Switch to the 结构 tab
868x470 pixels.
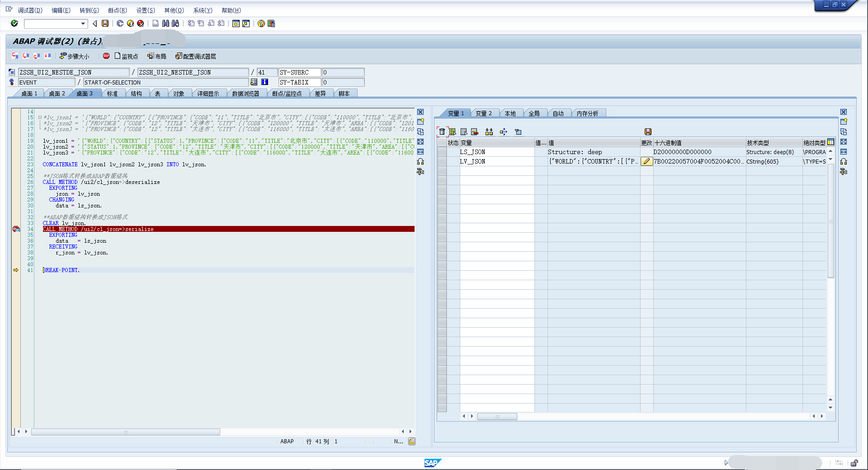click(136, 94)
